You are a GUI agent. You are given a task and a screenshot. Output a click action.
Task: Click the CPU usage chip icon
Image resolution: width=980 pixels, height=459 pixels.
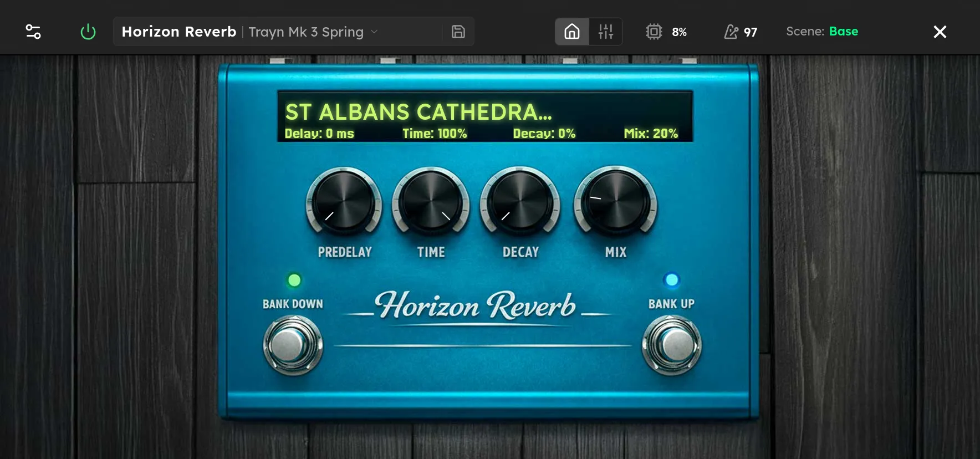tap(654, 32)
